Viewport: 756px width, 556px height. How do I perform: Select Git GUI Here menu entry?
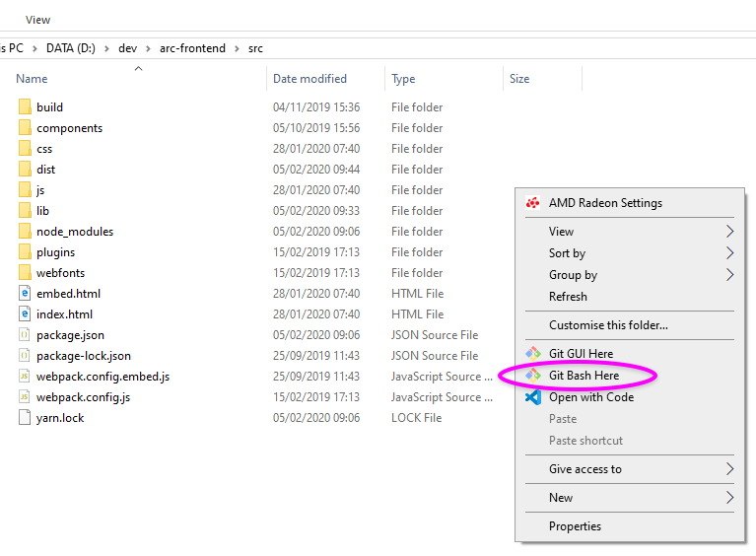(630, 354)
